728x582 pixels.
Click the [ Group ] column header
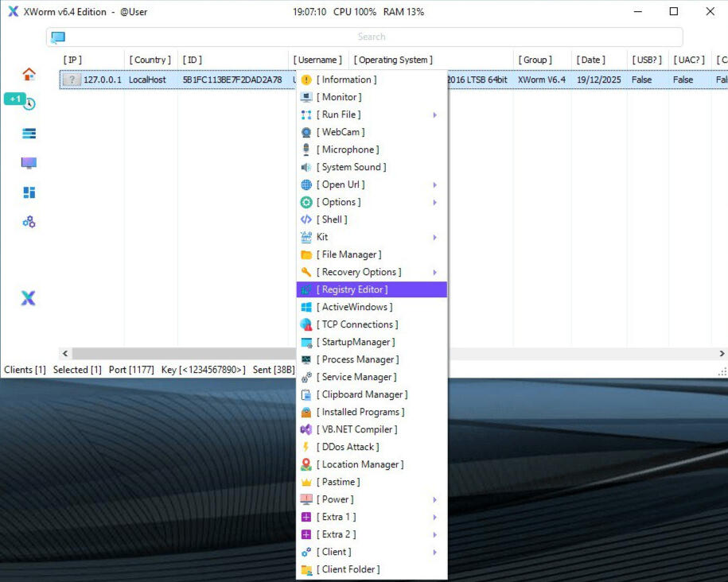(535, 60)
